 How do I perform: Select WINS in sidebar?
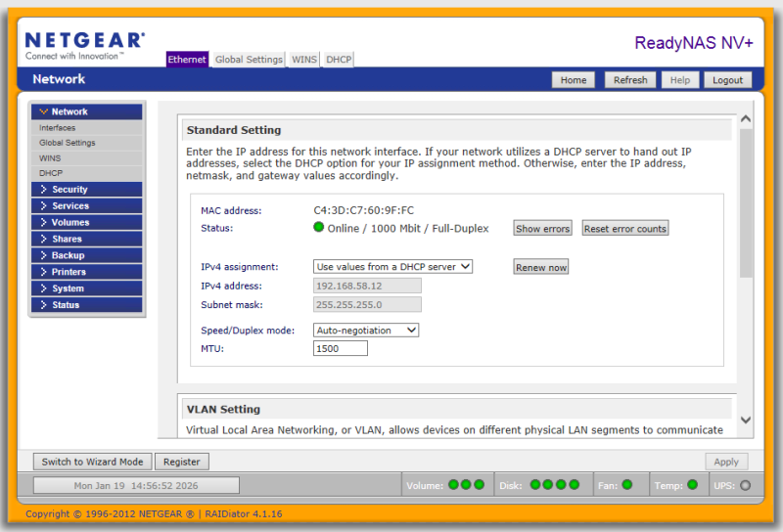[50, 158]
